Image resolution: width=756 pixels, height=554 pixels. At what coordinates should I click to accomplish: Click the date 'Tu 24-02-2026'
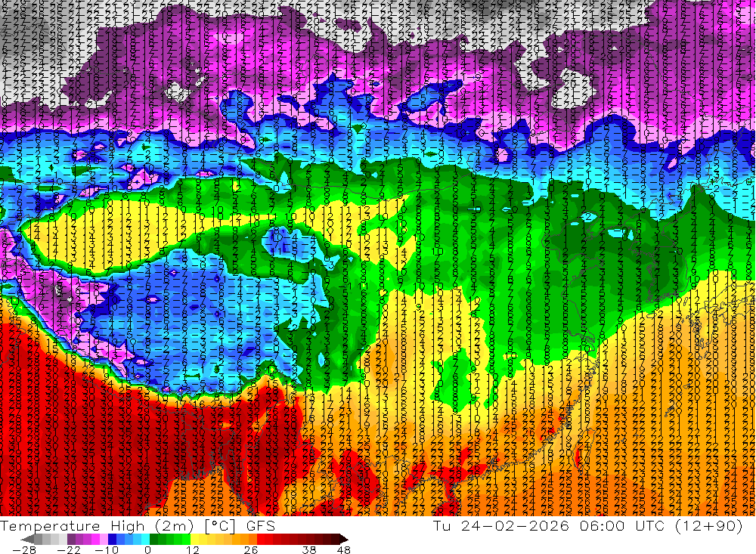click(501, 526)
